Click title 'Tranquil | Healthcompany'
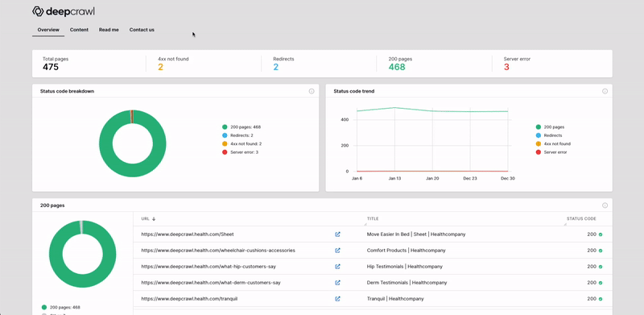 (395, 299)
